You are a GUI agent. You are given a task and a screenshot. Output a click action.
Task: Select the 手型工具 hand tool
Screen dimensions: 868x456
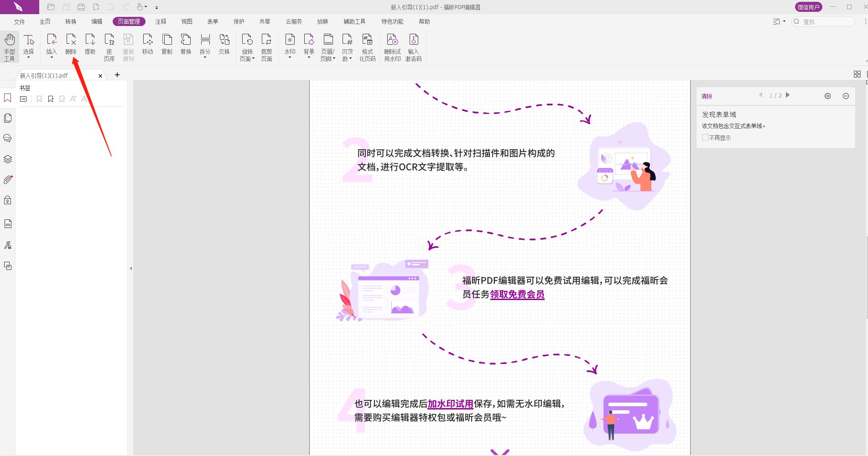9,46
